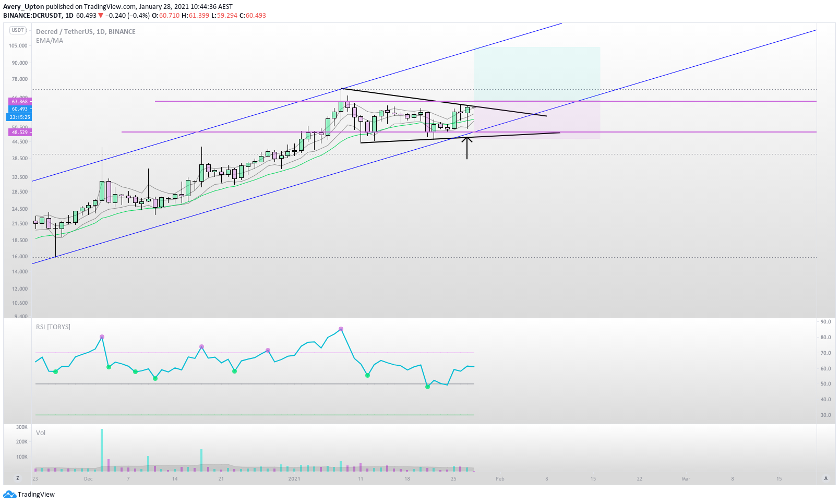Screen dimensions: 839x504
Task: Click the EMA/MA indicator label
Action: point(50,41)
